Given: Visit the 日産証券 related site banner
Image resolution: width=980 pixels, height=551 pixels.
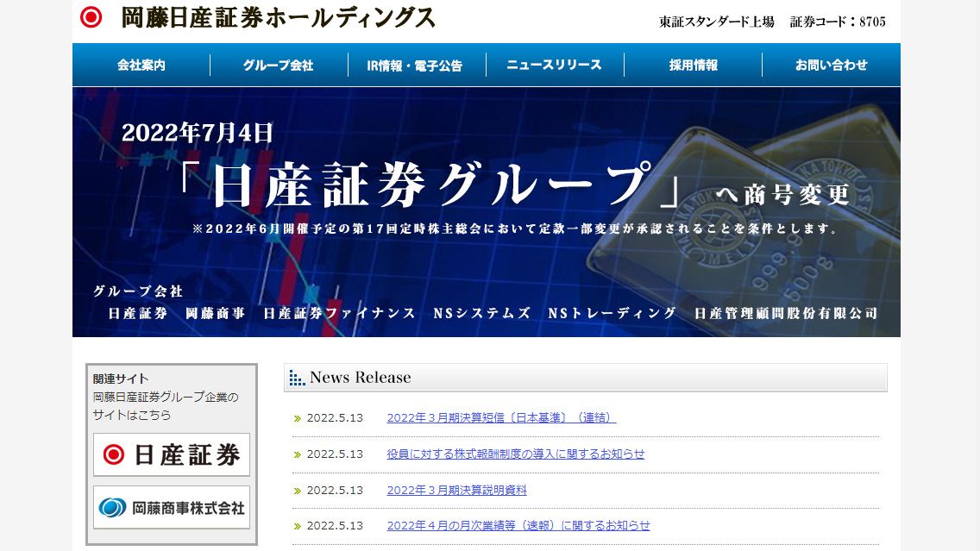Looking at the screenshot, I should pyautogui.click(x=172, y=454).
